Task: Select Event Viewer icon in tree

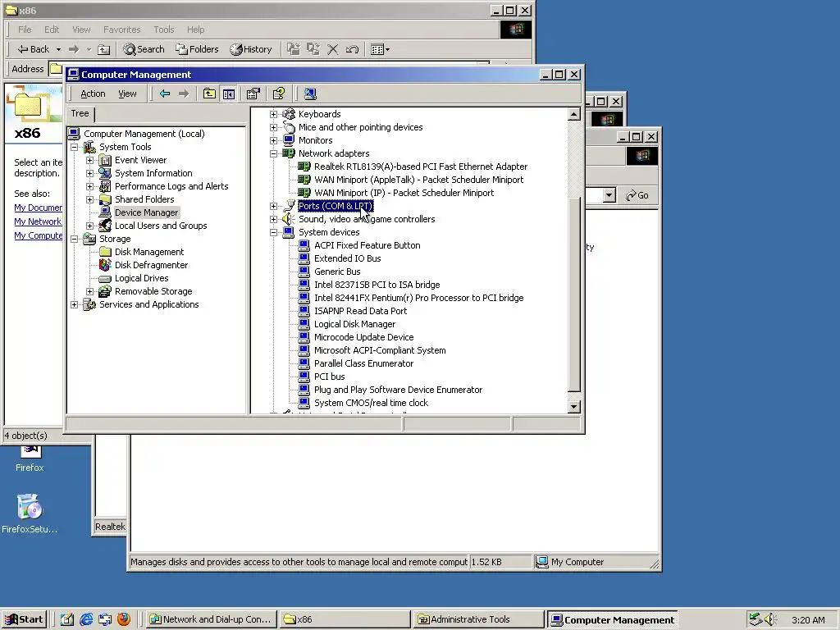Action: tap(106, 160)
